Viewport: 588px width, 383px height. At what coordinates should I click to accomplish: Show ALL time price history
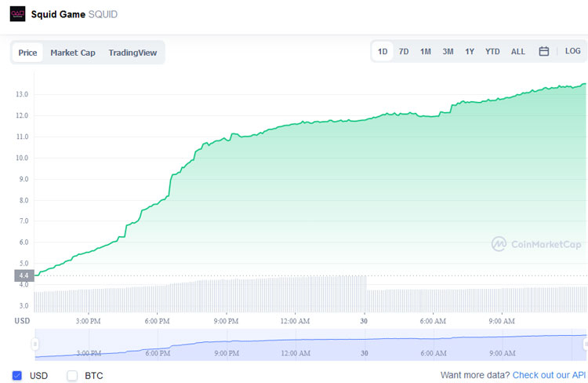[x=518, y=52]
